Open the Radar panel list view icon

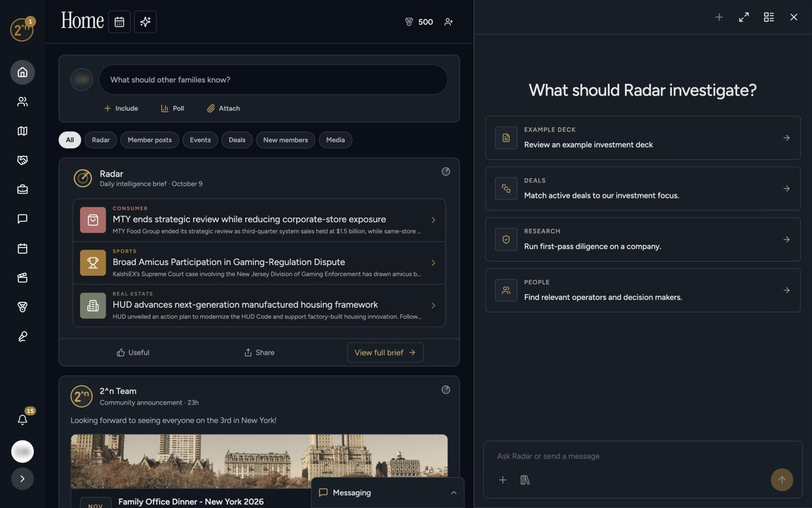tap(769, 17)
